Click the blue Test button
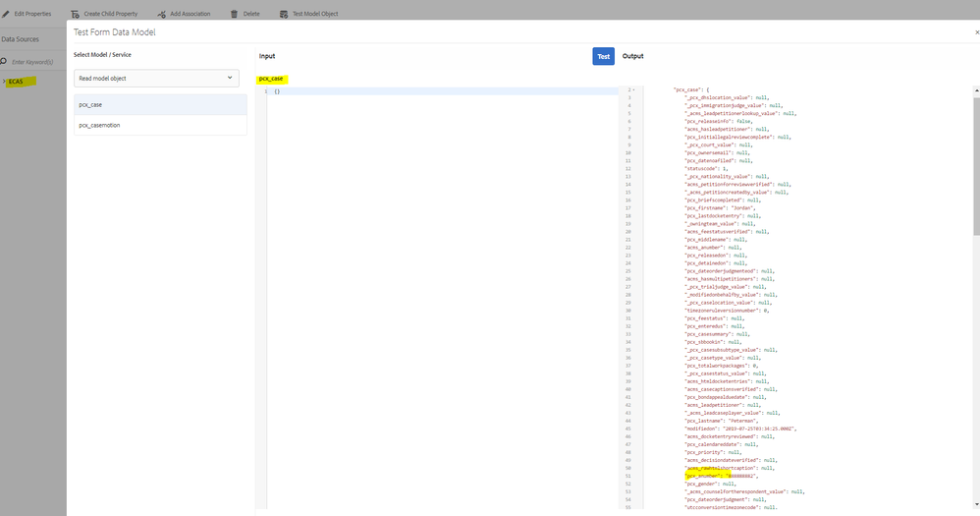This screenshot has width=980, height=516. [603, 56]
